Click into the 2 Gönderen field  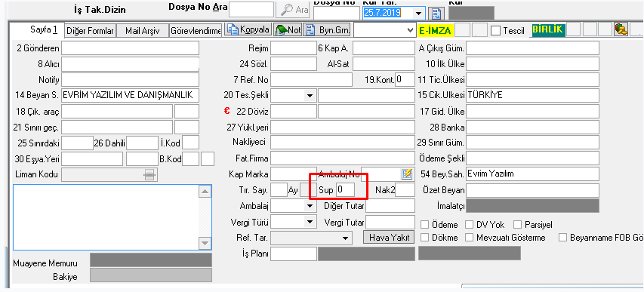[130, 48]
